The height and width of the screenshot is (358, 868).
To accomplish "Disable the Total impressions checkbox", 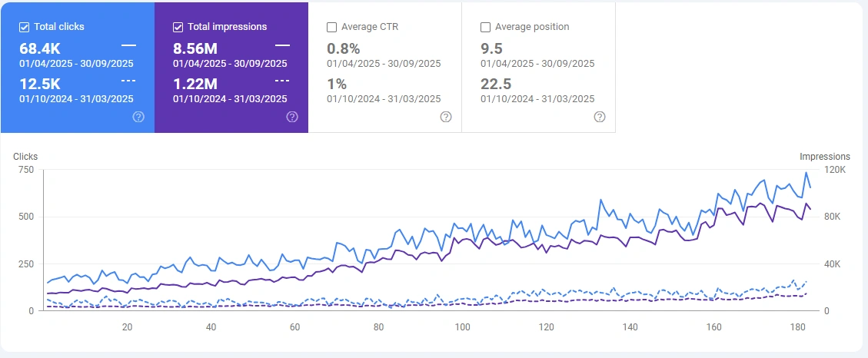I will coord(178,27).
